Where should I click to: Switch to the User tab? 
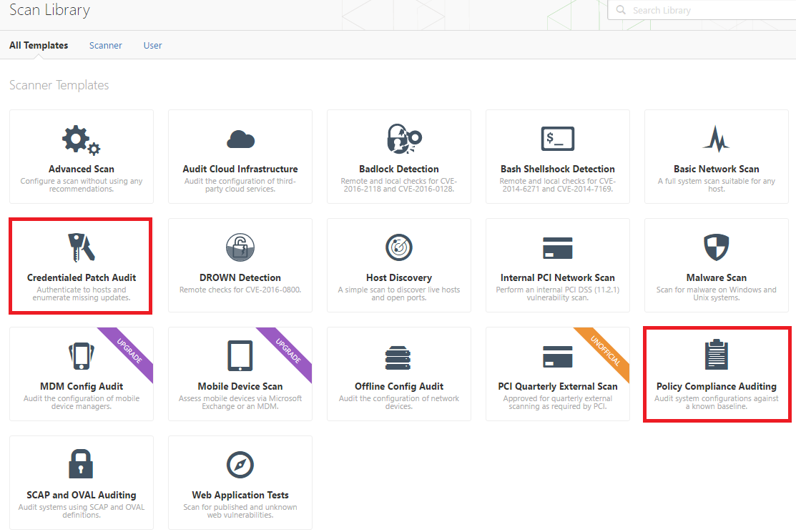coord(152,45)
